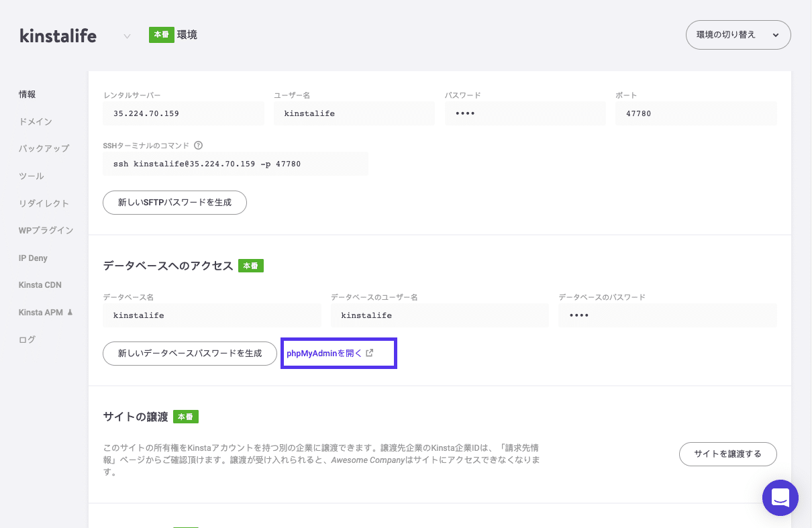This screenshot has height=528, width=812.
Task: Generate a new SFTP password
Action: (x=174, y=202)
